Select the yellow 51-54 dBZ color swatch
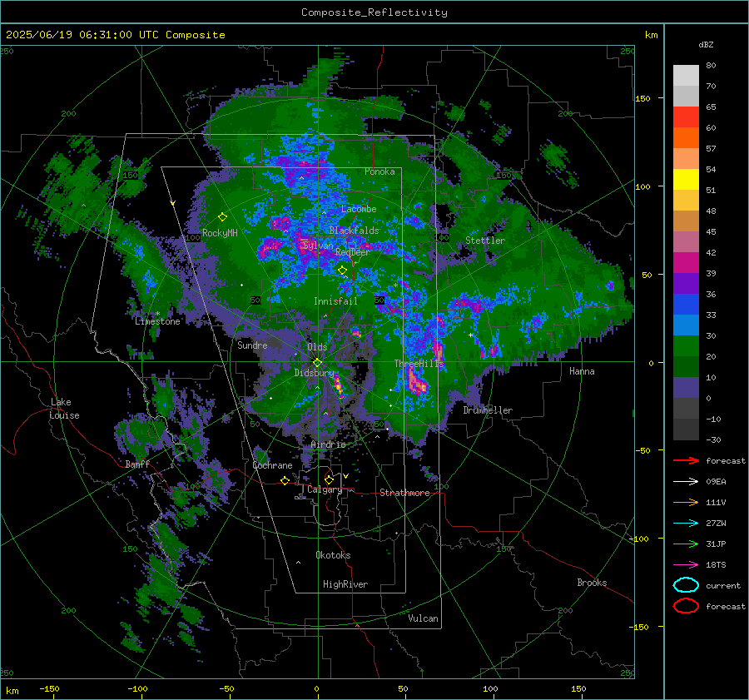The image size is (749, 700). (x=686, y=180)
